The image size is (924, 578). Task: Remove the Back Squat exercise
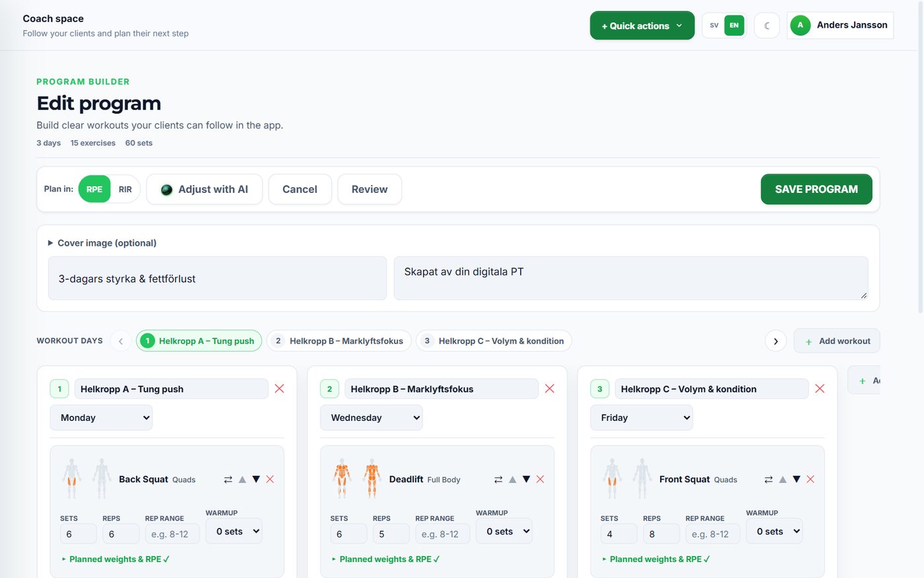pos(270,480)
